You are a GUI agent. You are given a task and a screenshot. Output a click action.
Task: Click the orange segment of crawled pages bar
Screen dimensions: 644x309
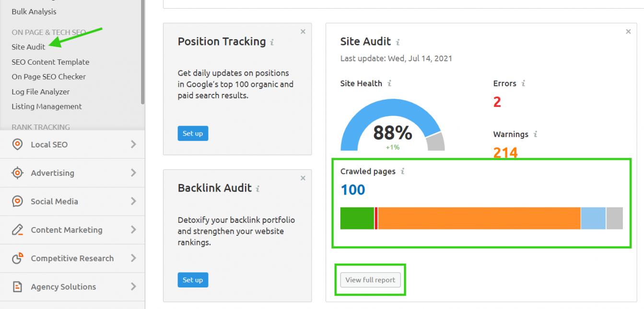pos(479,218)
